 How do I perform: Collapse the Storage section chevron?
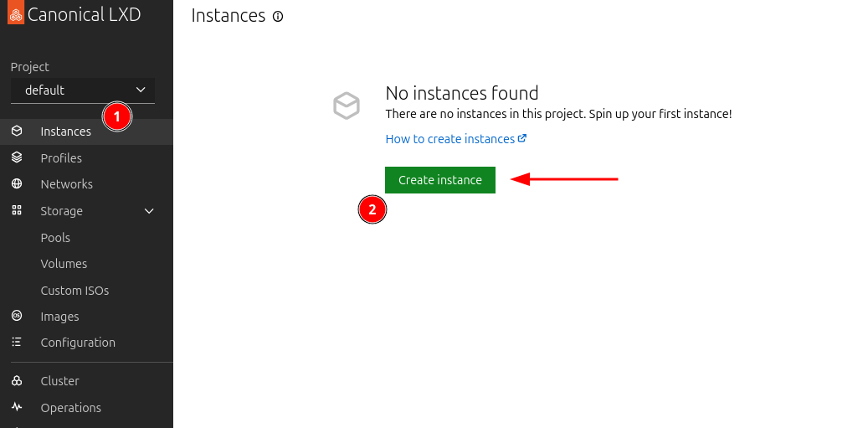coord(149,211)
